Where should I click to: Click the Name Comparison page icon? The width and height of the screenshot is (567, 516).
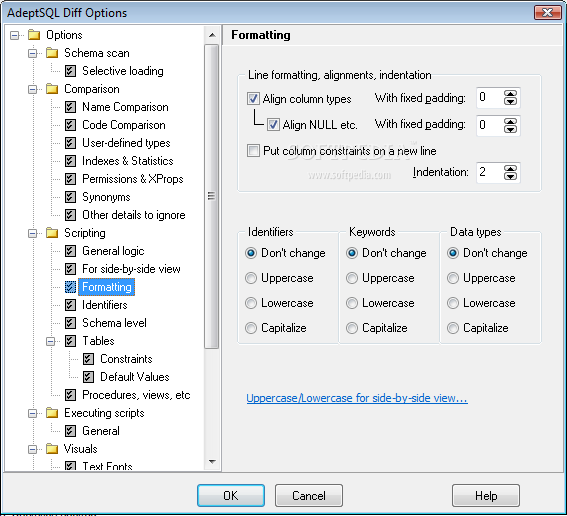[x=70, y=107]
